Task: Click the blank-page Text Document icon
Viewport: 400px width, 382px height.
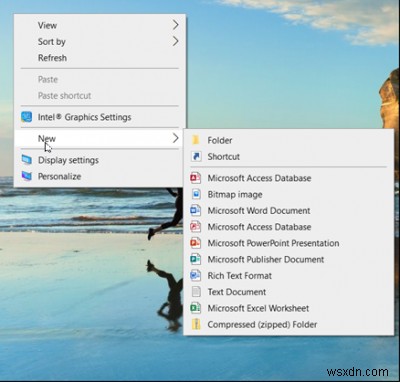Action: [196, 292]
